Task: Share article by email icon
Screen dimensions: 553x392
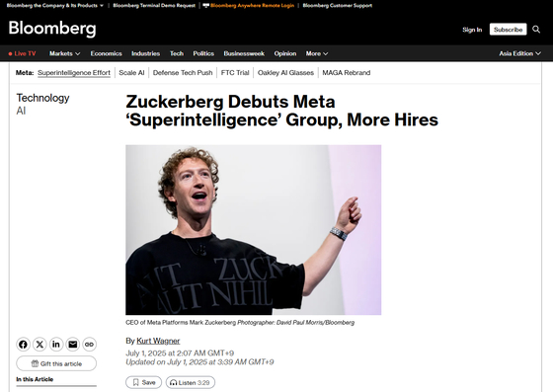Action: click(73, 344)
